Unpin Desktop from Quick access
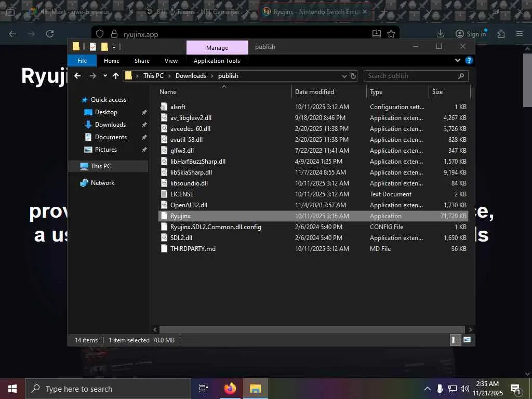The height and width of the screenshot is (399, 532). [144, 112]
